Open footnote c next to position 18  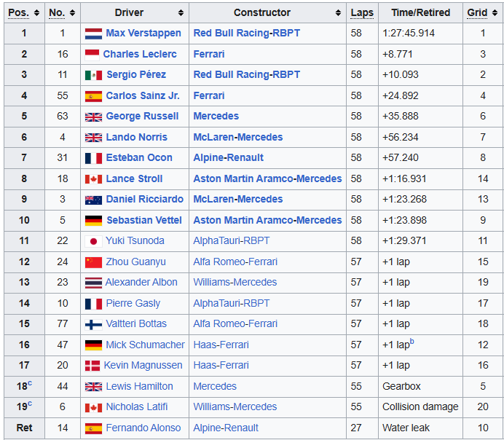tap(30, 382)
